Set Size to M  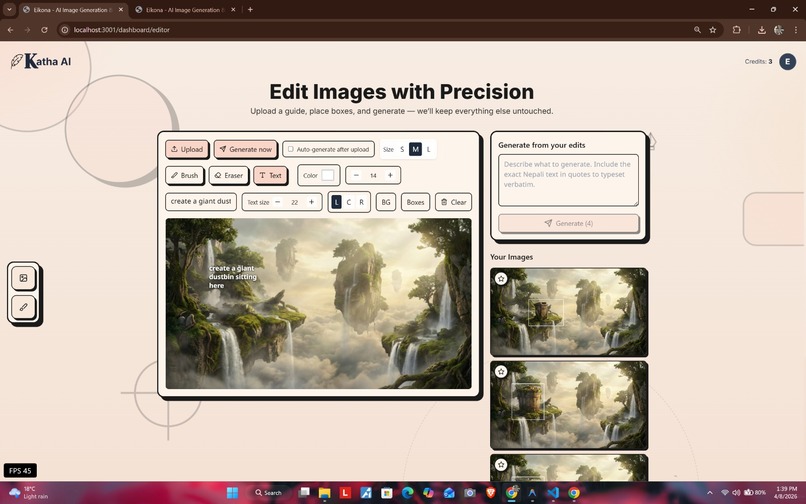tap(415, 149)
